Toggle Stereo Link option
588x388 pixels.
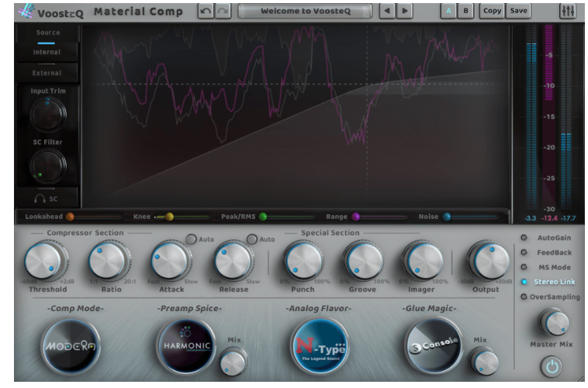tap(548, 282)
